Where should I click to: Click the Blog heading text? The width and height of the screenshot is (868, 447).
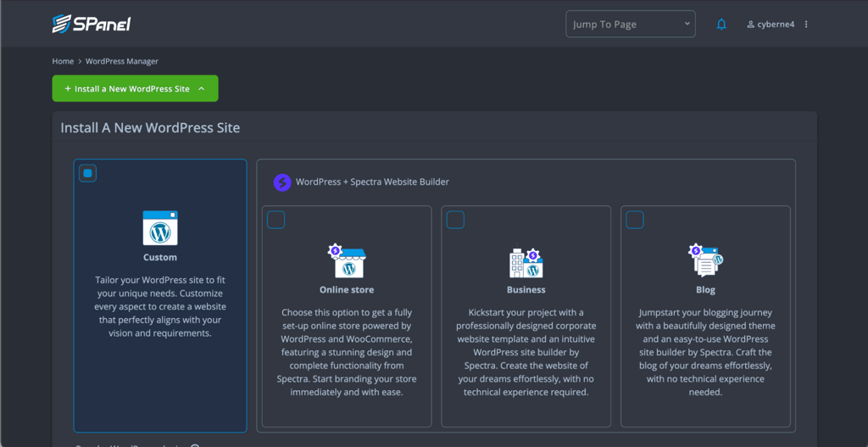tap(706, 290)
